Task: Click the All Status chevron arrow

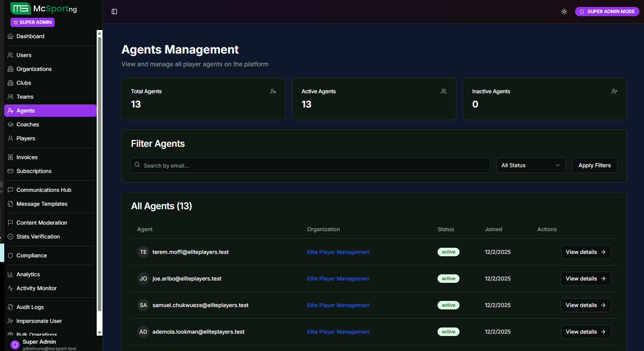Action: [557, 165]
